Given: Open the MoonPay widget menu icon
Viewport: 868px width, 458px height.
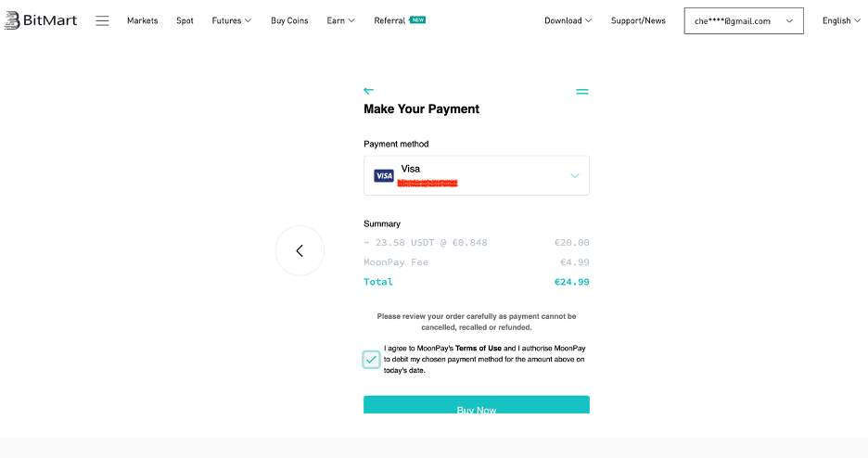Looking at the screenshot, I should point(581,92).
